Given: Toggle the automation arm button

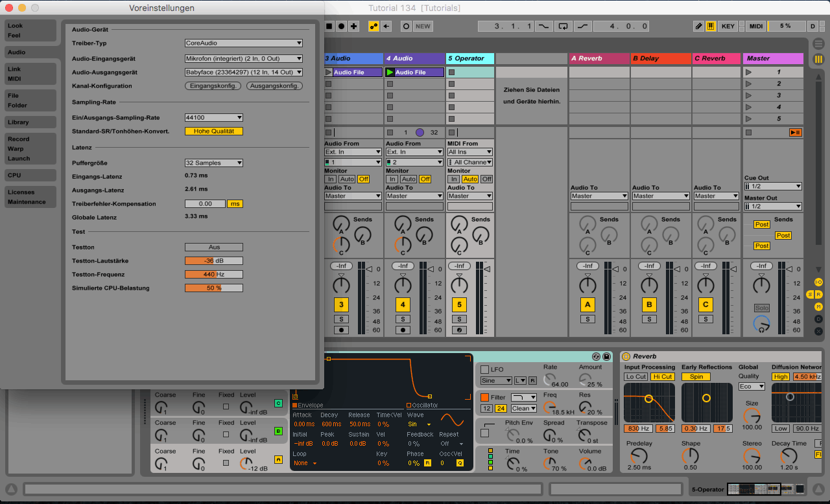Looking at the screenshot, I should click(373, 27).
